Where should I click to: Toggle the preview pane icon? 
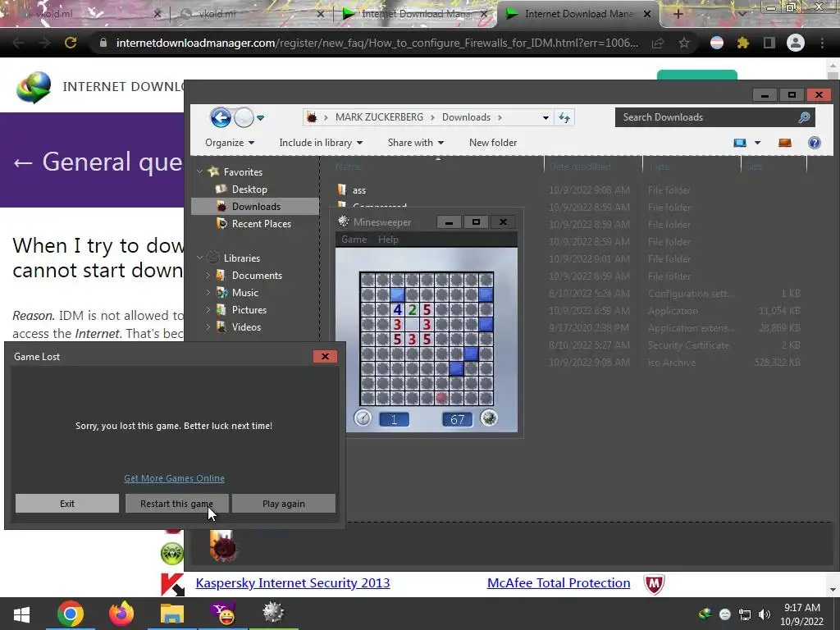coord(785,143)
